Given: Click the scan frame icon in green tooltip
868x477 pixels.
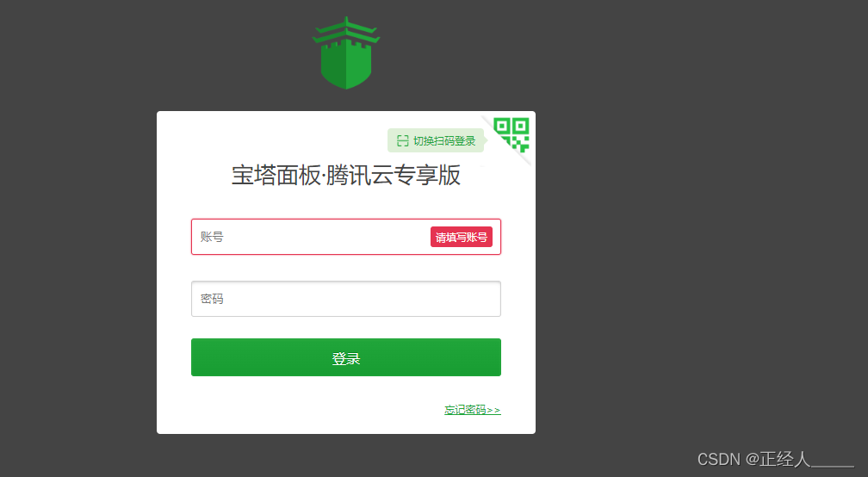Looking at the screenshot, I should (402, 141).
